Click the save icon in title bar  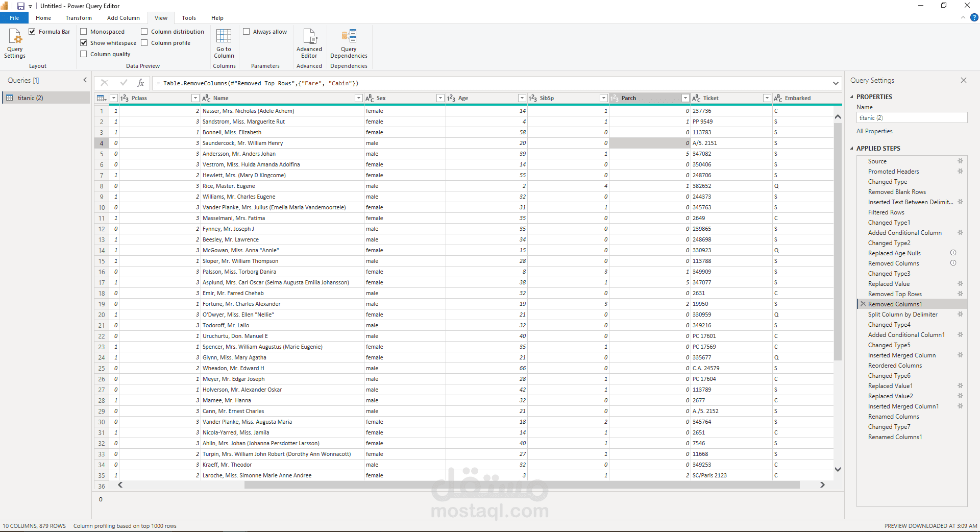pos(21,6)
